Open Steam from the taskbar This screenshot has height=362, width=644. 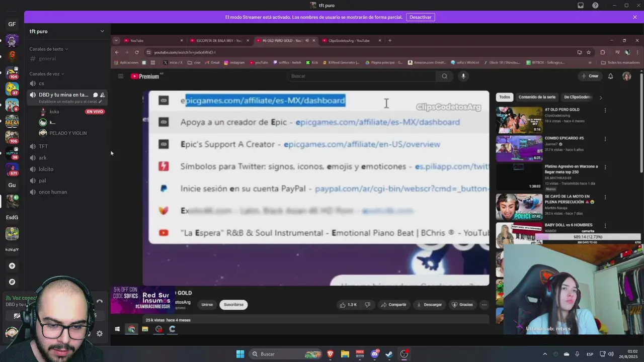coord(389,354)
